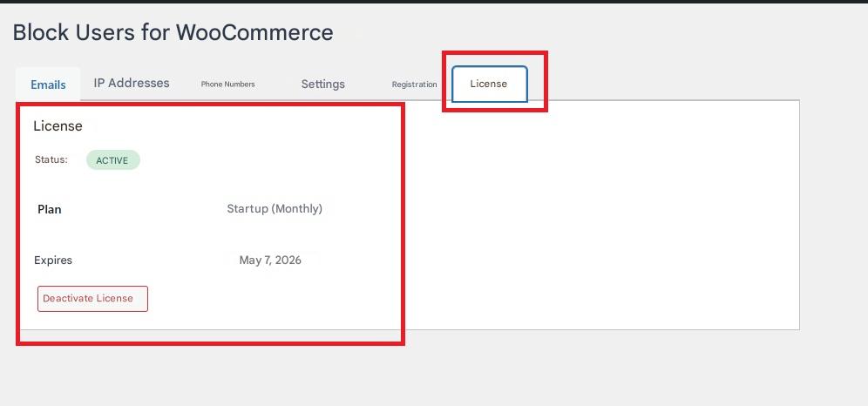Click the License section heading
Viewport: 868px width, 406px height.
pyautogui.click(x=58, y=126)
